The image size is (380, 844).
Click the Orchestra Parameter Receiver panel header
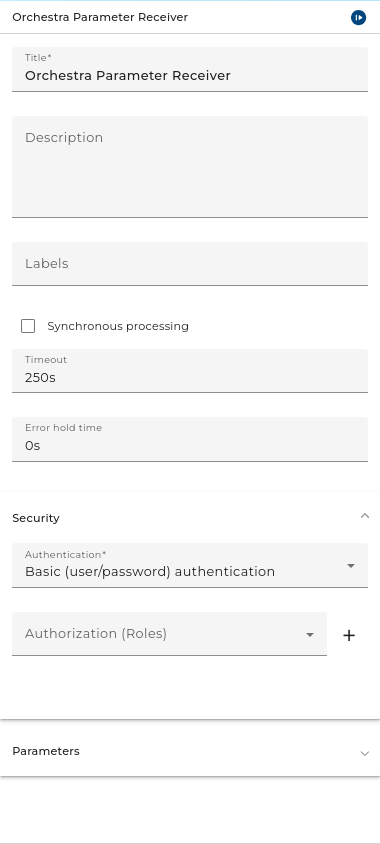click(100, 17)
